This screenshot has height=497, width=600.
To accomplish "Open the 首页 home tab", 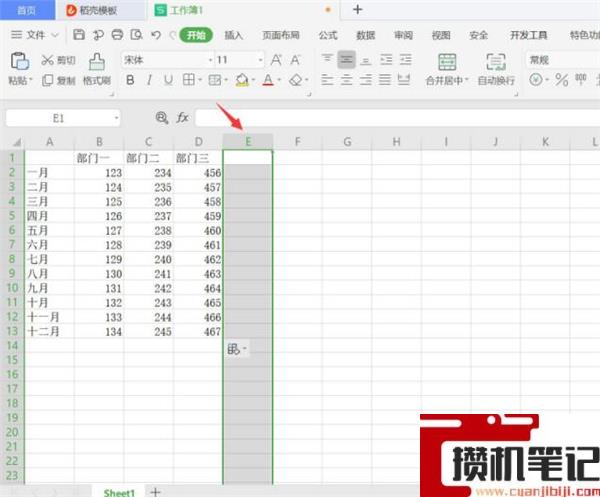I will click(x=27, y=10).
